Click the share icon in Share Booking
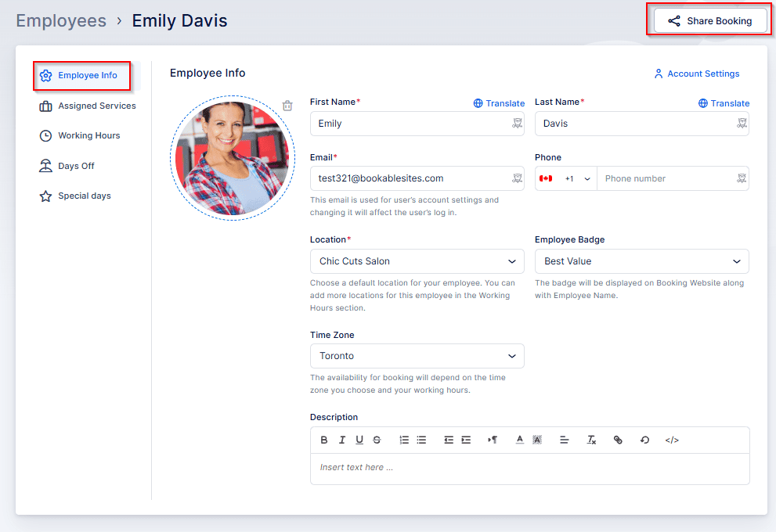Viewport: 776px width, 532px height. [673, 21]
